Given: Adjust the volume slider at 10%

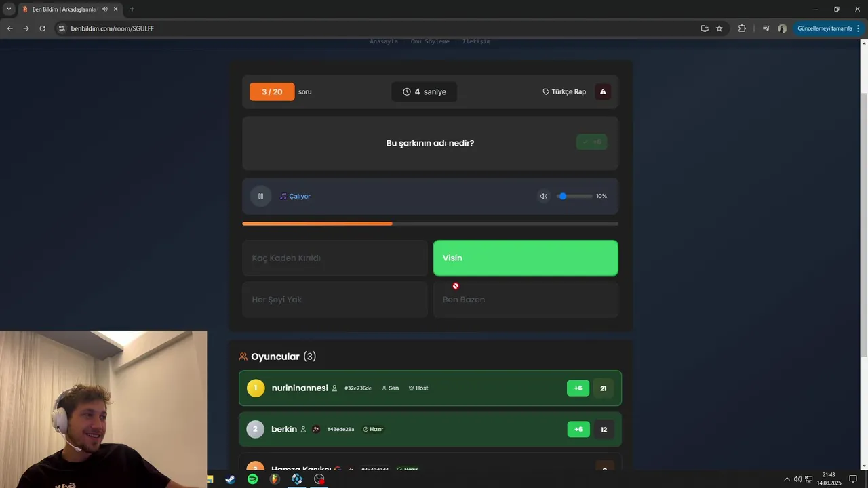Looking at the screenshot, I should pyautogui.click(x=574, y=196).
